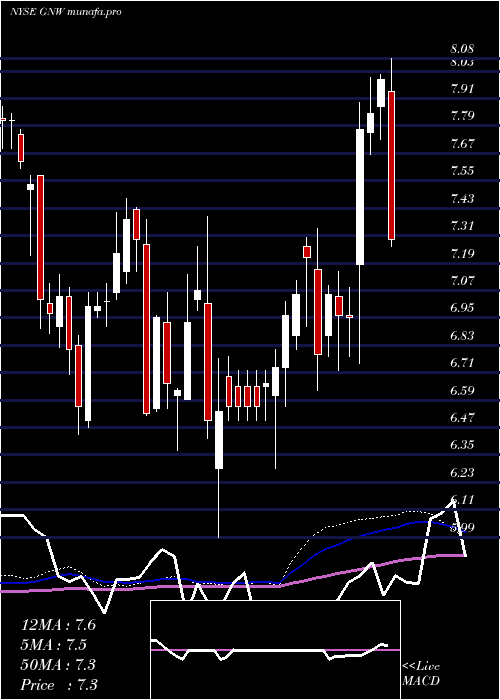Viewport: 500px width, 700px height.
Task: Click the 6.95 price axis label
Action: (462, 308)
